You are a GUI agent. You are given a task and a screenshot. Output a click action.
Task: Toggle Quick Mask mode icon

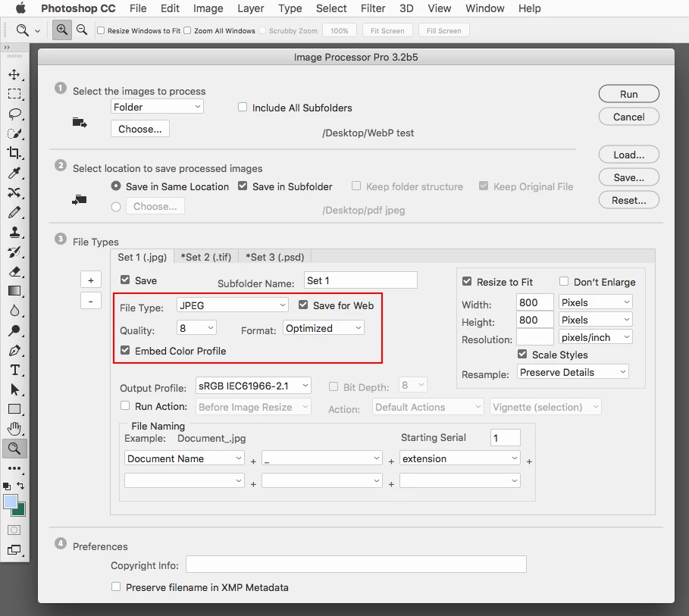click(x=14, y=530)
